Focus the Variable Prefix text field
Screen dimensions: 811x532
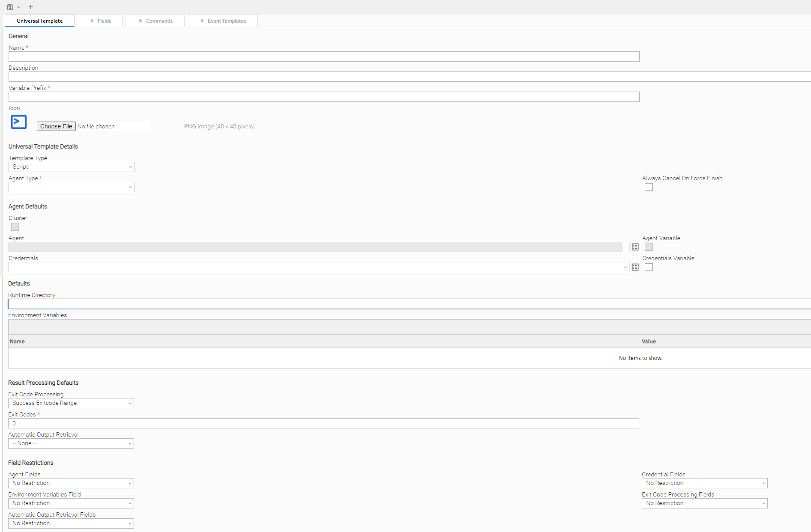[324, 97]
